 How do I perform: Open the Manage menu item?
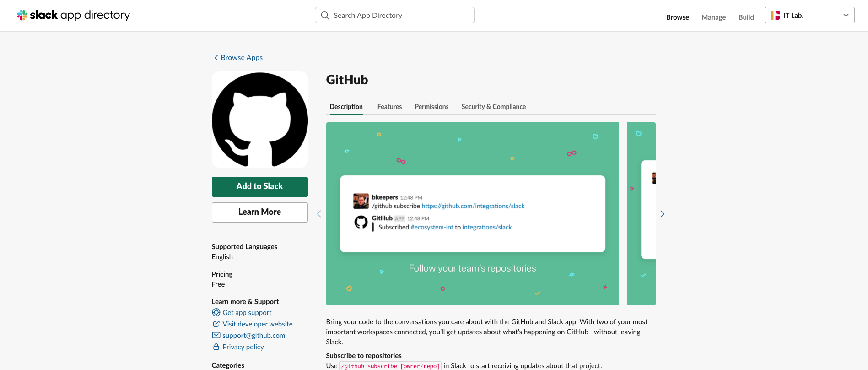[713, 17]
